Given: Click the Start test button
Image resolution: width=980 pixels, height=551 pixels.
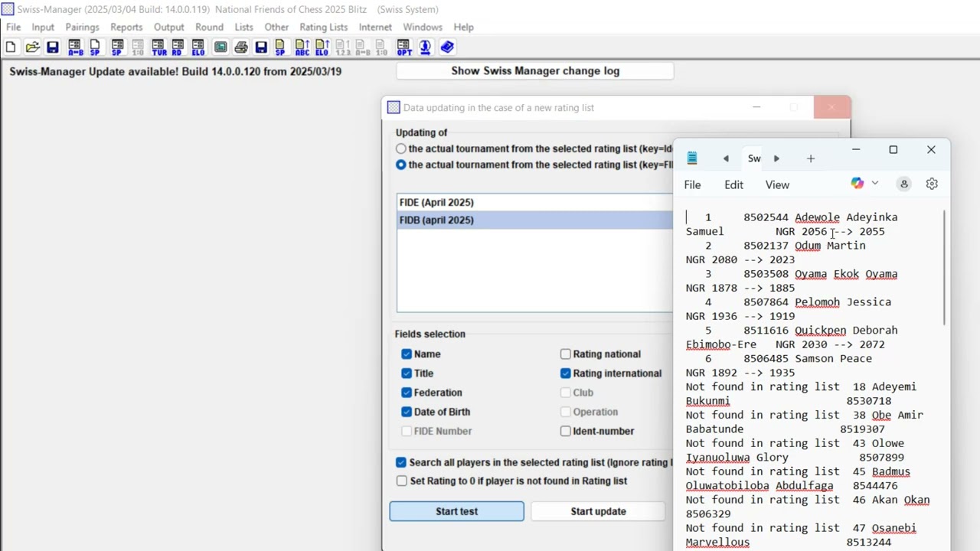Looking at the screenshot, I should click(x=456, y=511).
